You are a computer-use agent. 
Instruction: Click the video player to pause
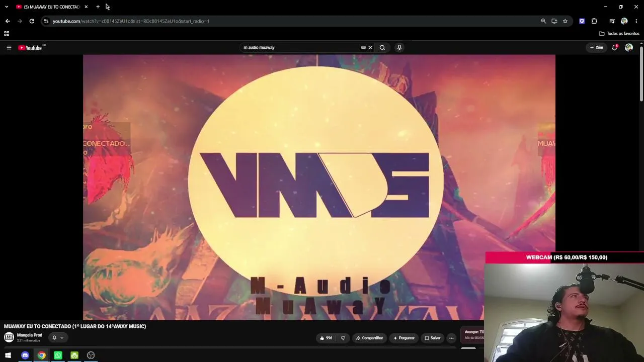319,187
